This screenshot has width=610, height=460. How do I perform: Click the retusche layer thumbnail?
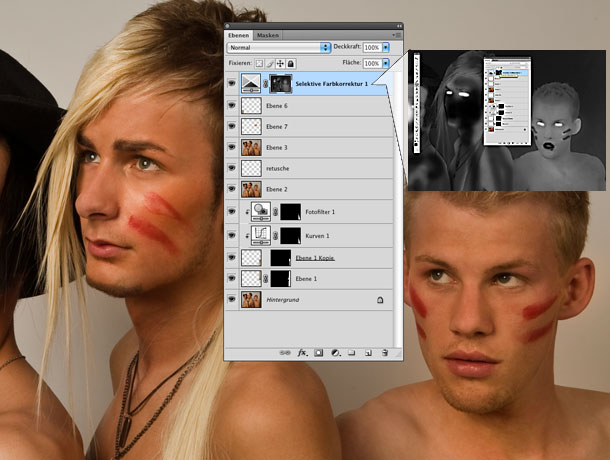pyautogui.click(x=251, y=168)
